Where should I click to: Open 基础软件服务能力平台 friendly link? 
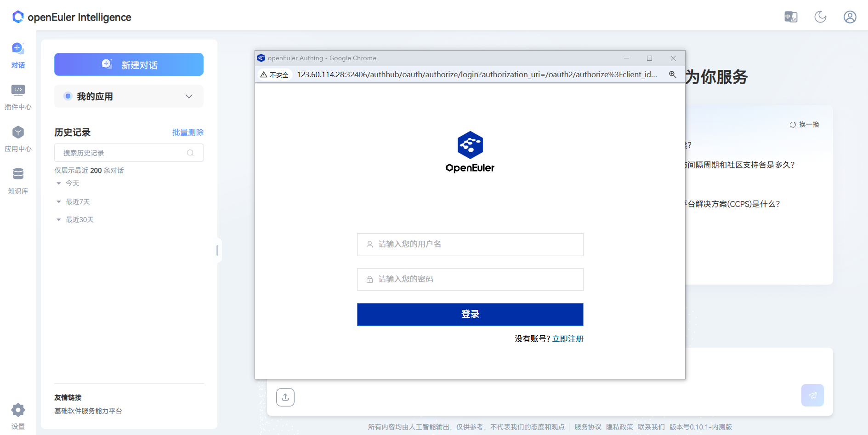[88, 411]
